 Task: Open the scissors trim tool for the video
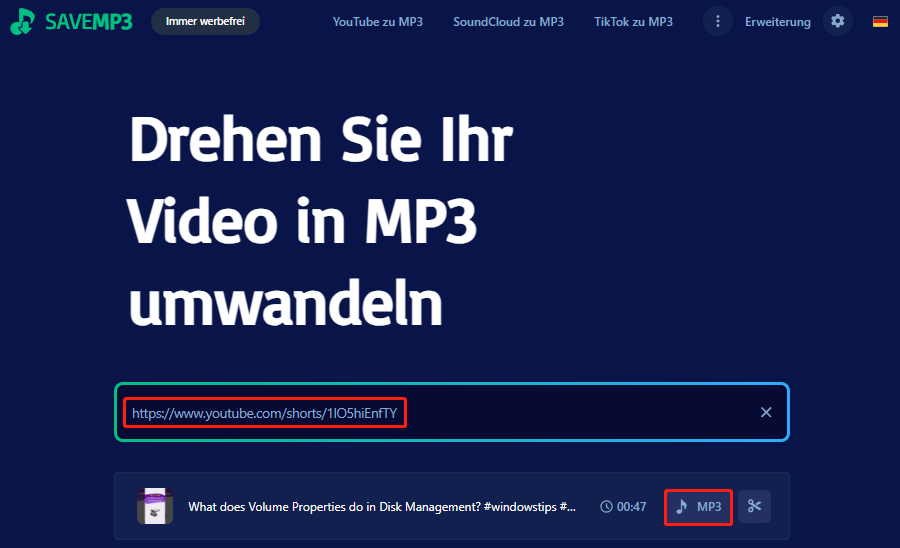pos(754,506)
